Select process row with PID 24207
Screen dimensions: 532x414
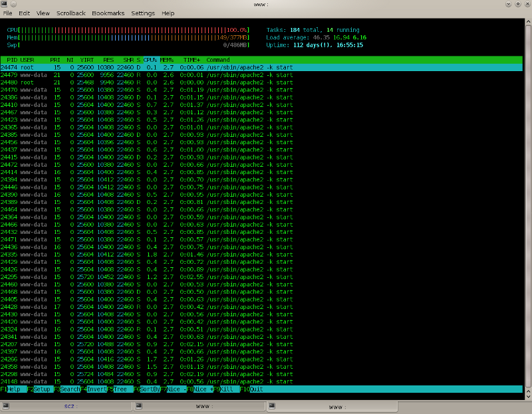coord(261,344)
